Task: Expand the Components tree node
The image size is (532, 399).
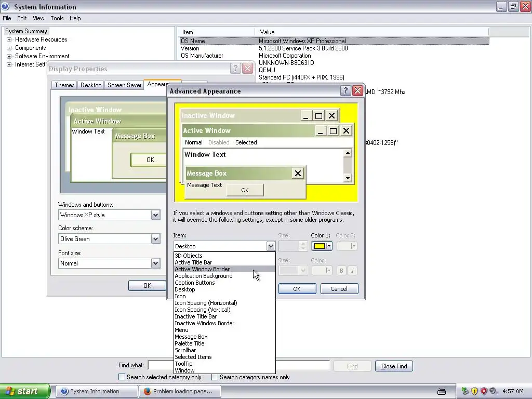Action: [x=9, y=48]
